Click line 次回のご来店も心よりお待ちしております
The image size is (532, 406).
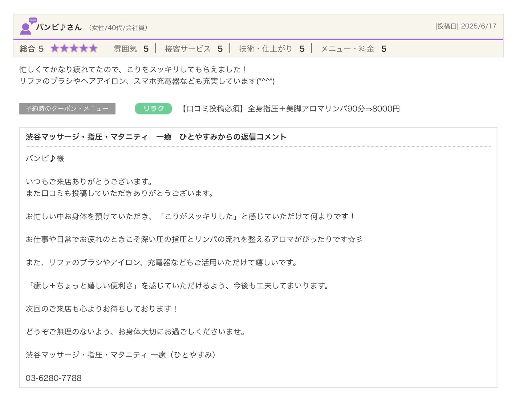tap(102, 309)
